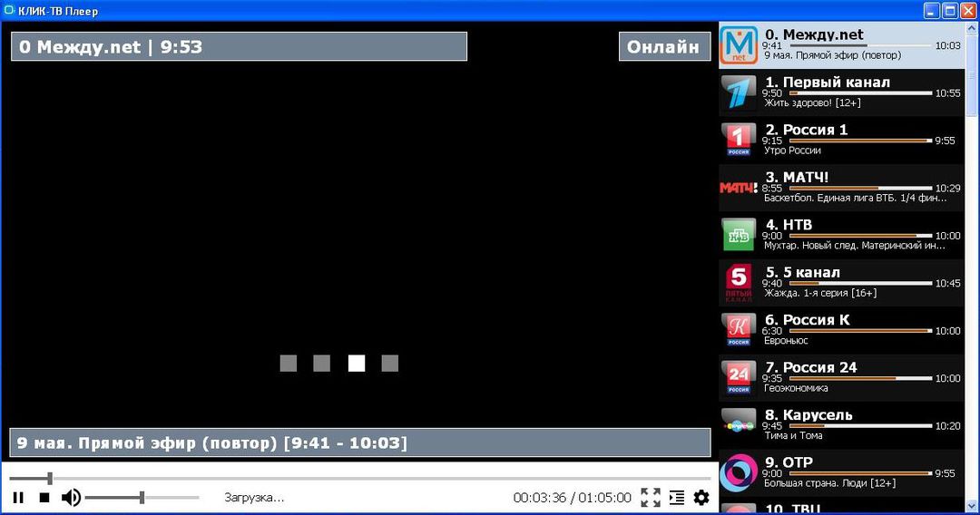Screen dimensions: 980x515
Task: Stop playback with the stop icon
Action: click(44, 498)
